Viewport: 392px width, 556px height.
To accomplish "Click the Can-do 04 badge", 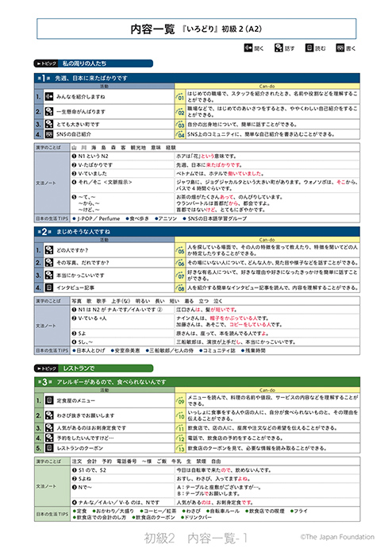I will [x=180, y=134].
